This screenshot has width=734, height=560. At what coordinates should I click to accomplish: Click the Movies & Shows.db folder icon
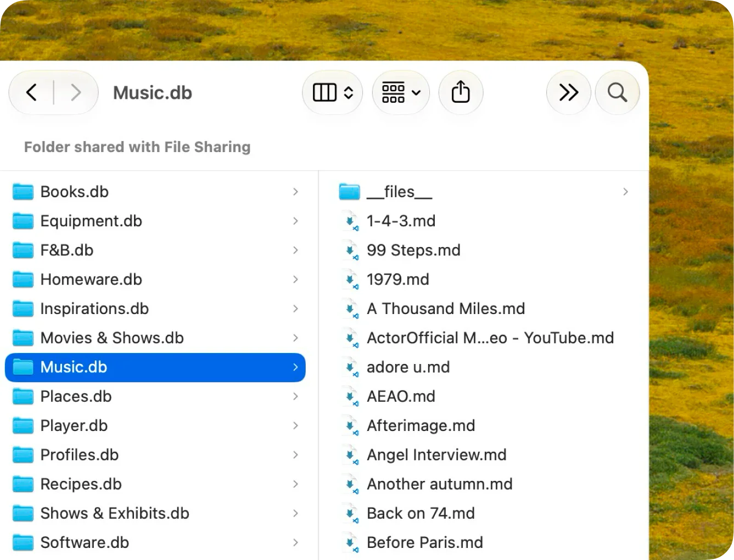click(x=23, y=338)
